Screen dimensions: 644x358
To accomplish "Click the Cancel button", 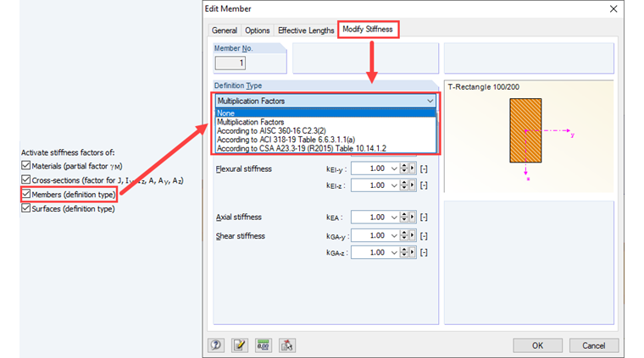I will [593, 345].
